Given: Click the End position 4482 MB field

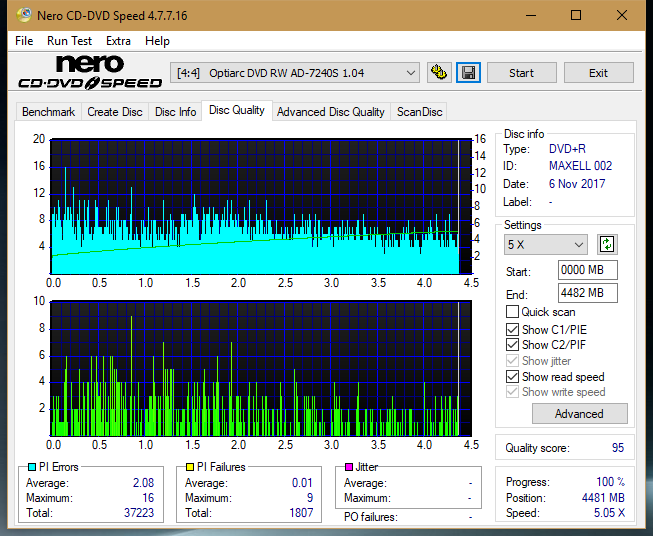Looking at the screenshot, I should pyautogui.click(x=587, y=293).
